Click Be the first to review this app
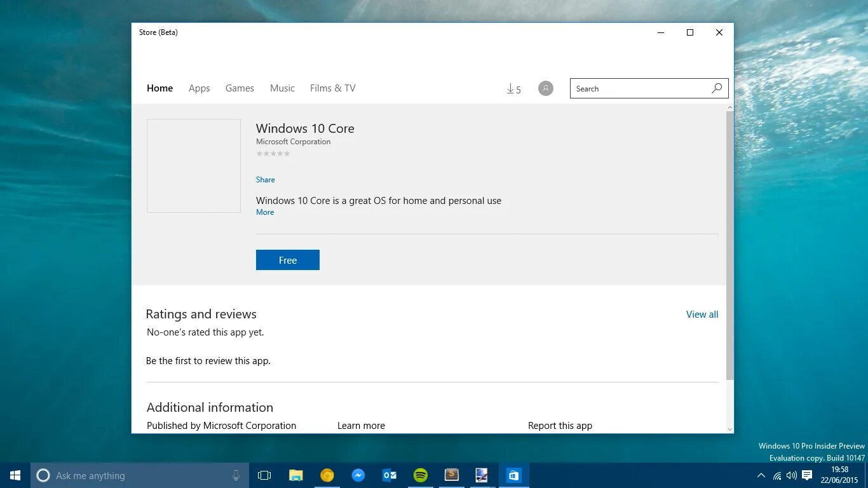 click(x=208, y=361)
